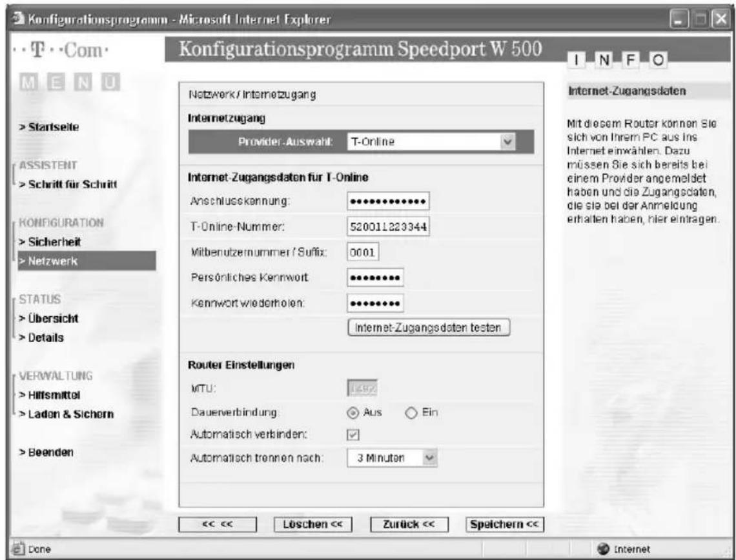Viewport: 736px width, 560px height.
Task: Open Hilfsmittel under Verwaltung
Action: 50,395
